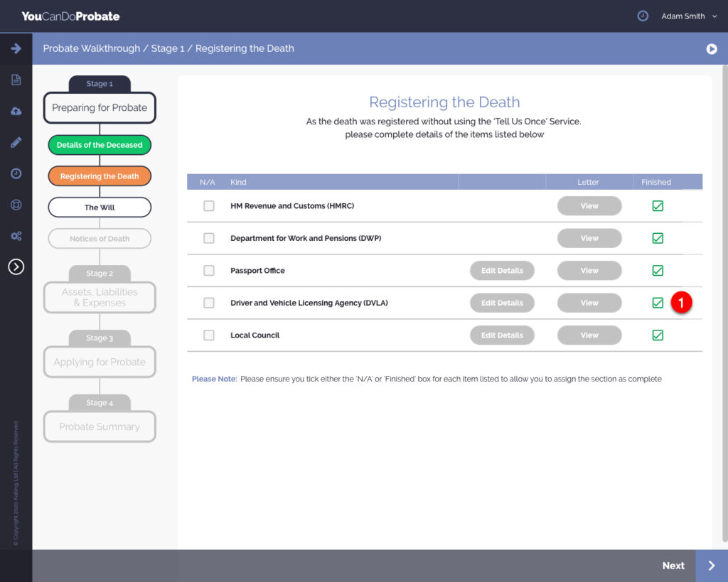Screen dimensions: 728x582
Task: Select the pencil edit icon in the sidebar
Action: click(16, 142)
